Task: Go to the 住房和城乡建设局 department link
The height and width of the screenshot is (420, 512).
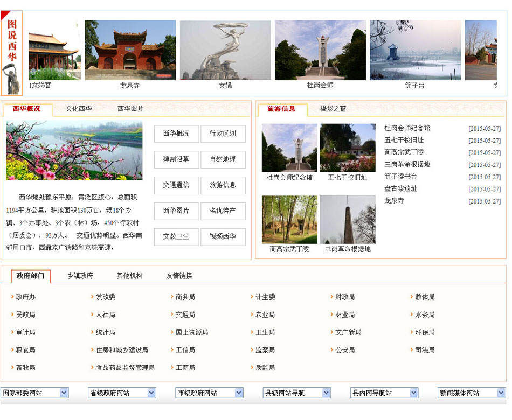Action: click(x=122, y=350)
